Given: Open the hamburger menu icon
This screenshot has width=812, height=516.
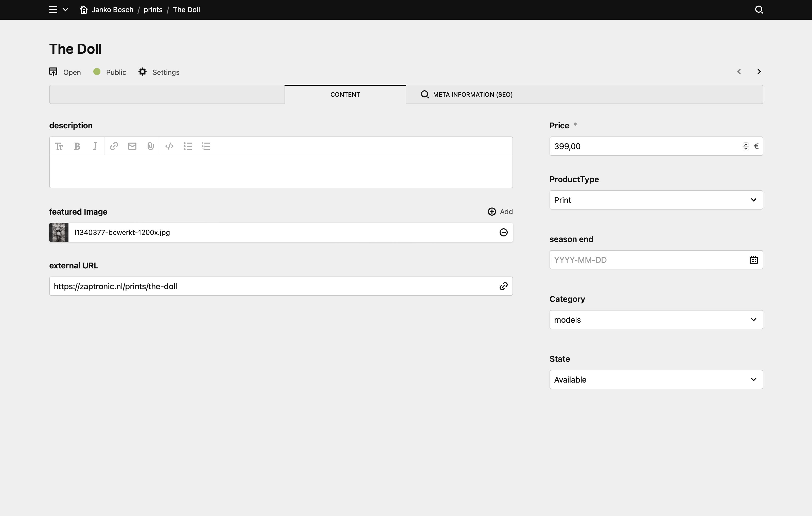Looking at the screenshot, I should 53,10.
